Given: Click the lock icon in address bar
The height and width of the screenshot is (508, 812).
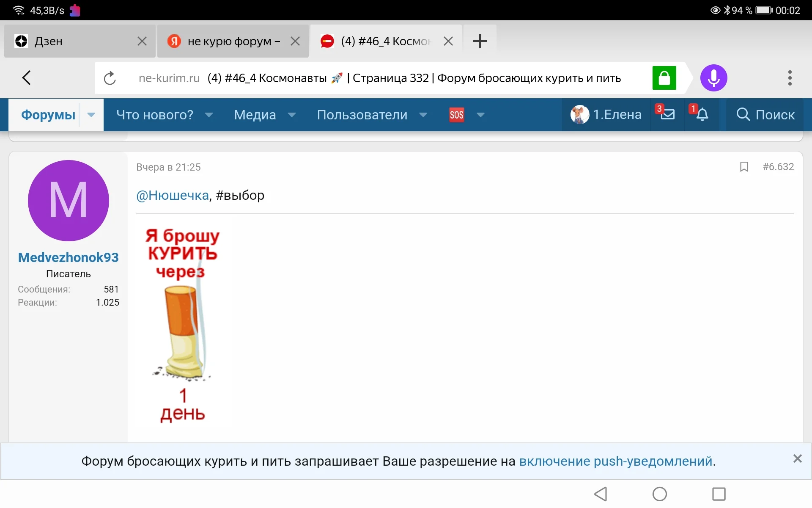Looking at the screenshot, I should tap(664, 77).
